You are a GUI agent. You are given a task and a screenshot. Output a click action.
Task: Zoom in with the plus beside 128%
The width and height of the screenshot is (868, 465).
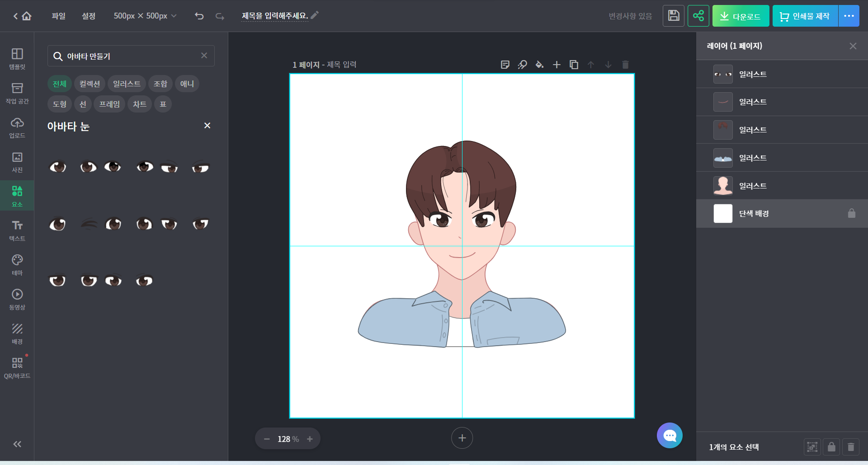point(310,439)
